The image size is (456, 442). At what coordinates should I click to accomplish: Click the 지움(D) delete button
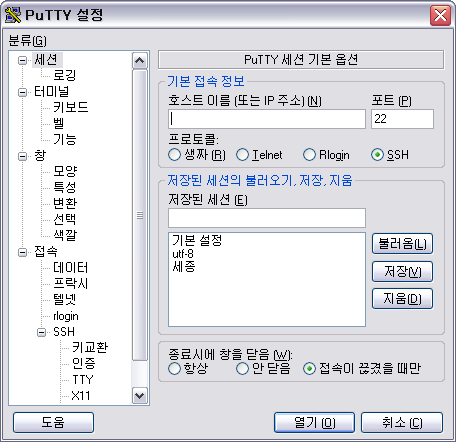point(402,299)
